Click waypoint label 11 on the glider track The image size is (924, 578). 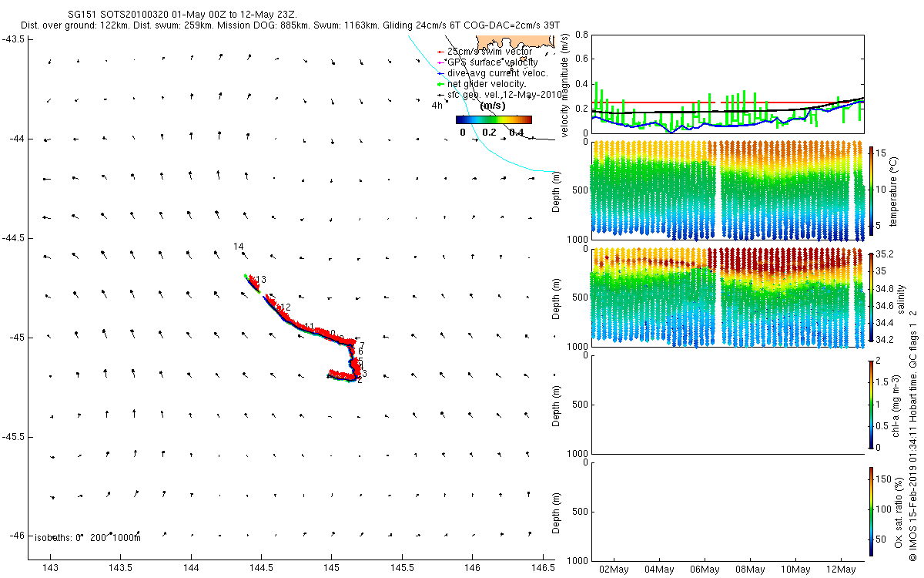tap(310, 327)
